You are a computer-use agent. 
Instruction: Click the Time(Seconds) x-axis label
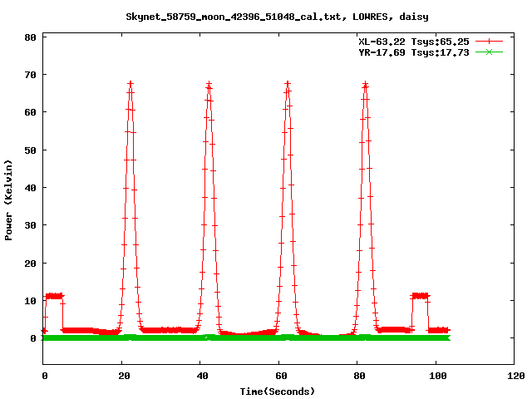click(x=277, y=392)
